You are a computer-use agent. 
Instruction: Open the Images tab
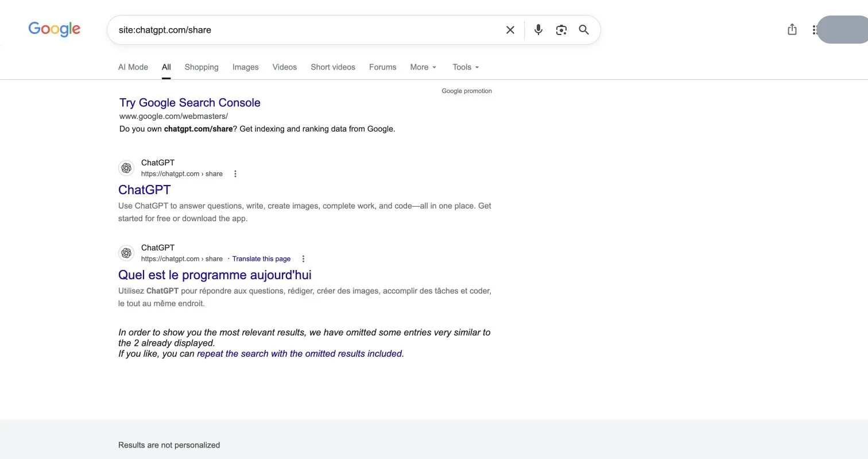click(x=246, y=67)
